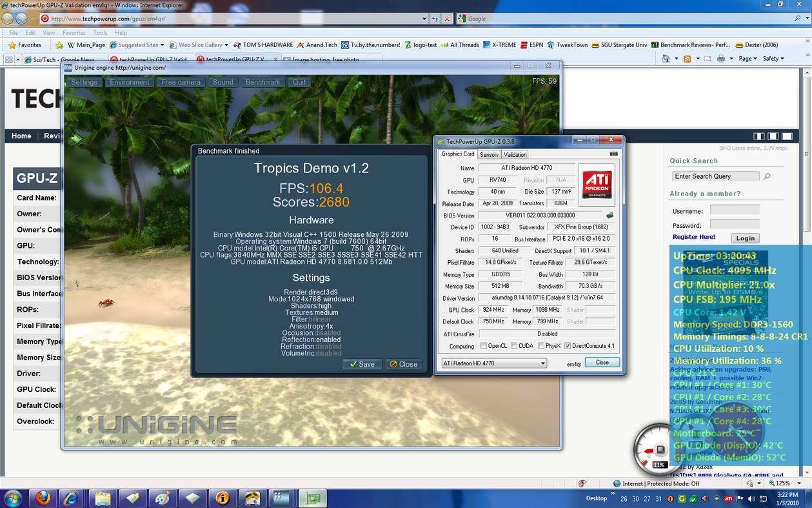
Task: Click Close in Benchmark finished dialog
Action: (x=403, y=365)
